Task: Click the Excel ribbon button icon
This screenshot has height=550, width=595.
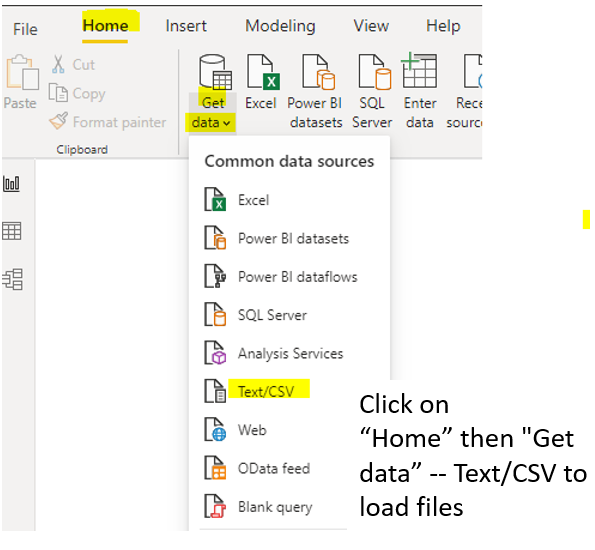Action: (263, 72)
